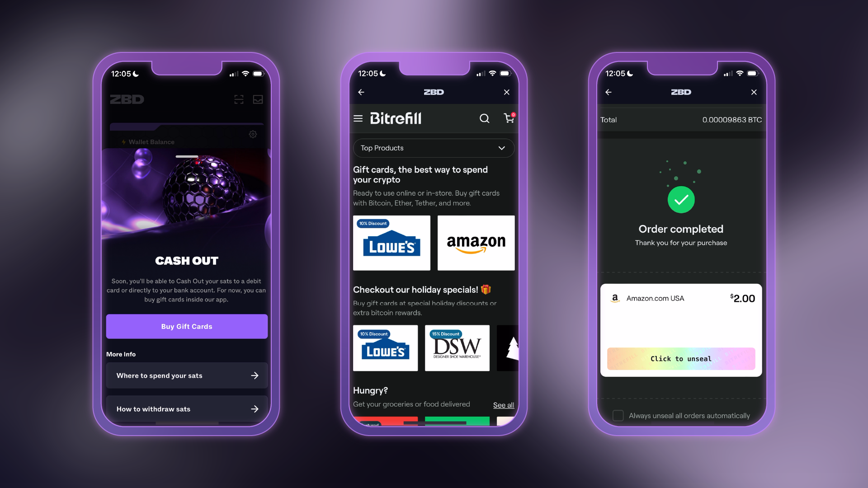This screenshot has width=868, height=488.
Task: Tap the ZBD scan/QR code icon
Action: coord(238,99)
